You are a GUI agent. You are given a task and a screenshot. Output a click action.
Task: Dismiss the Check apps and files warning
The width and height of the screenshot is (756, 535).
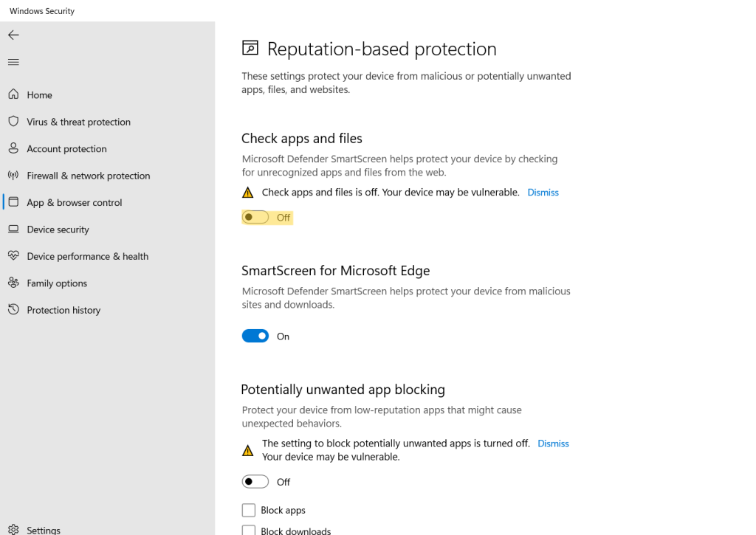[x=543, y=193]
